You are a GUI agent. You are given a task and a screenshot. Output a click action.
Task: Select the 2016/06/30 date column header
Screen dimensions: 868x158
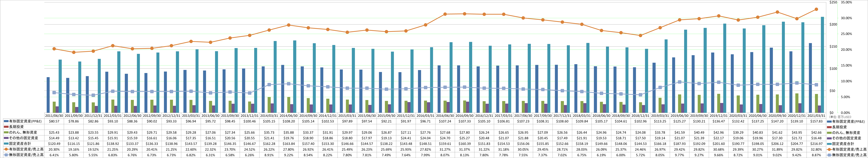[x=445, y=116]
